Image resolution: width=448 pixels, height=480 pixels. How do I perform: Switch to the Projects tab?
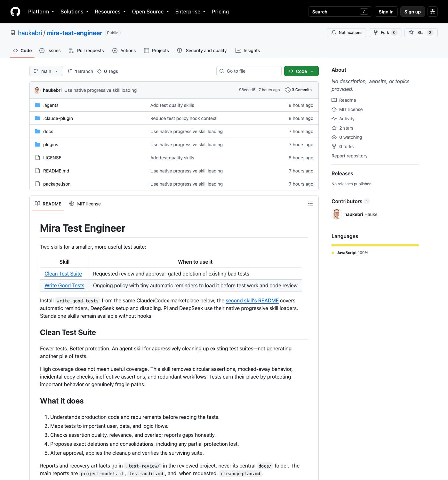156,51
